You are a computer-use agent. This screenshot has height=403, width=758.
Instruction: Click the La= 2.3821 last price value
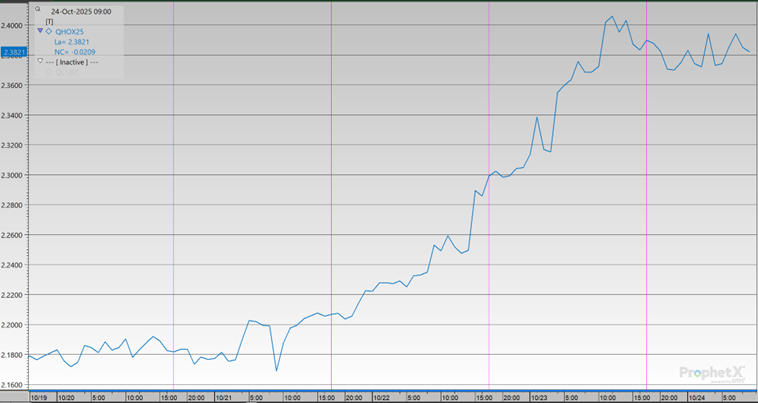(71, 42)
